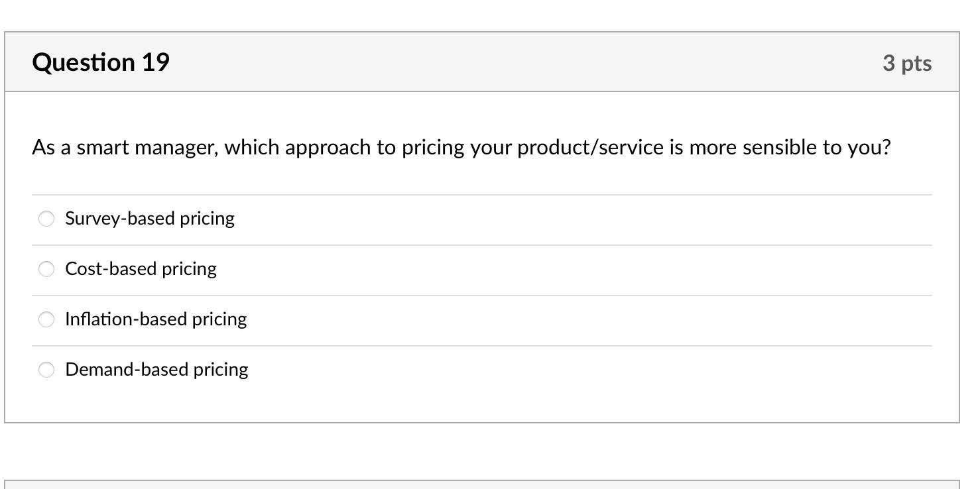
Task: Click the Survey-based pricing answer label
Action: [x=149, y=218]
